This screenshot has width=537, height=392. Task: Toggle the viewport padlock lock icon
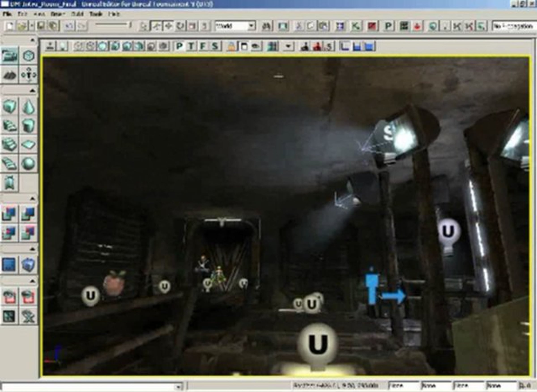[232, 46]
